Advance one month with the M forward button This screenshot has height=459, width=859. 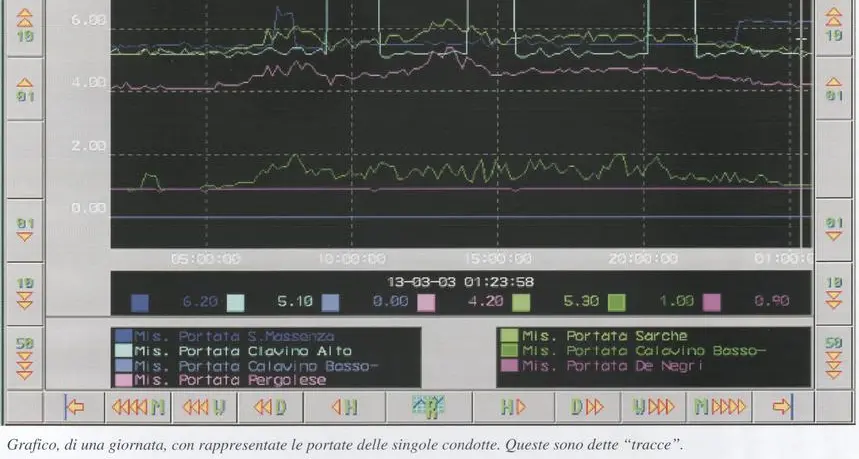(720, 406)
